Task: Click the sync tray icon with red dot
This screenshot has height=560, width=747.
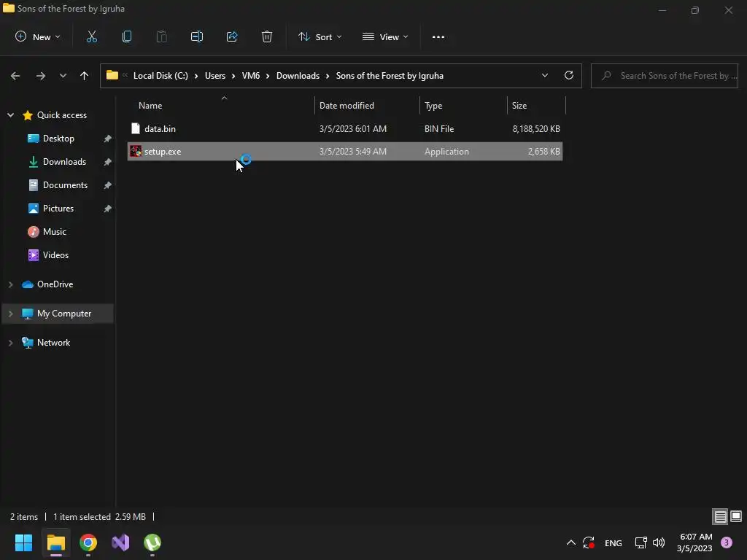Action: click(589, 542)
